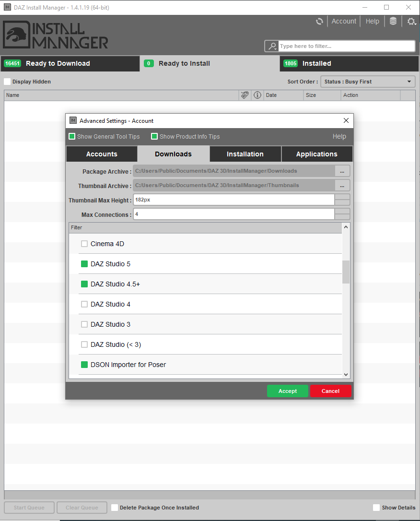Open the Installation tab
The width and height of the screenshot is (420, 521).
(245, 154)
